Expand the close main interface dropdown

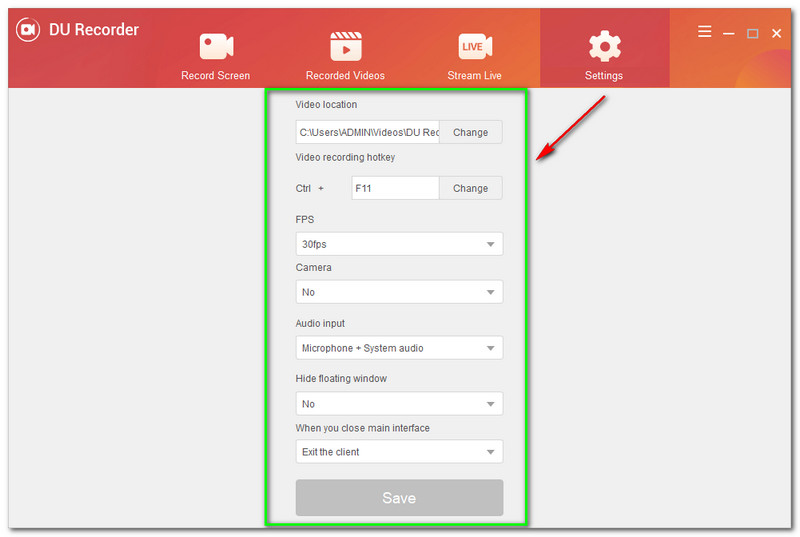[399, 452]
